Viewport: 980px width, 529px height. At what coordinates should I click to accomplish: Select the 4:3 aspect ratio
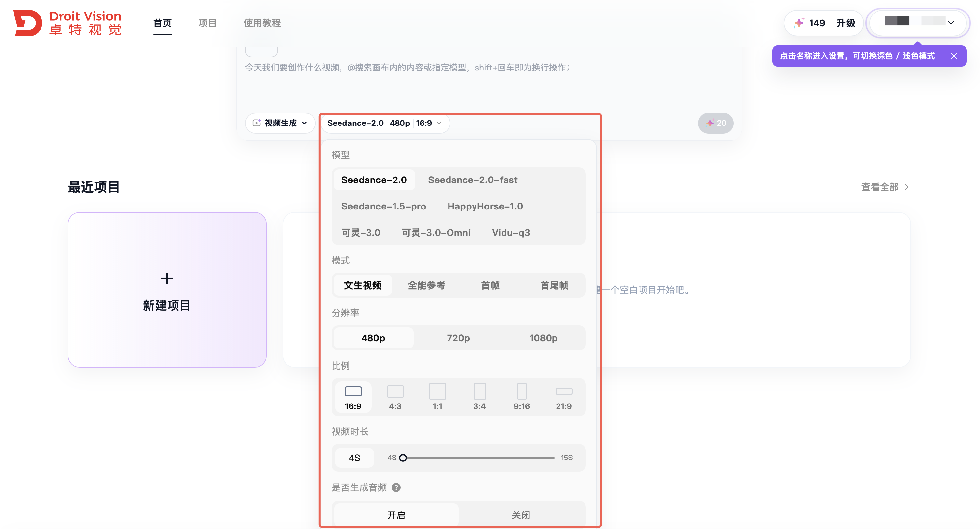coord(395,397)
